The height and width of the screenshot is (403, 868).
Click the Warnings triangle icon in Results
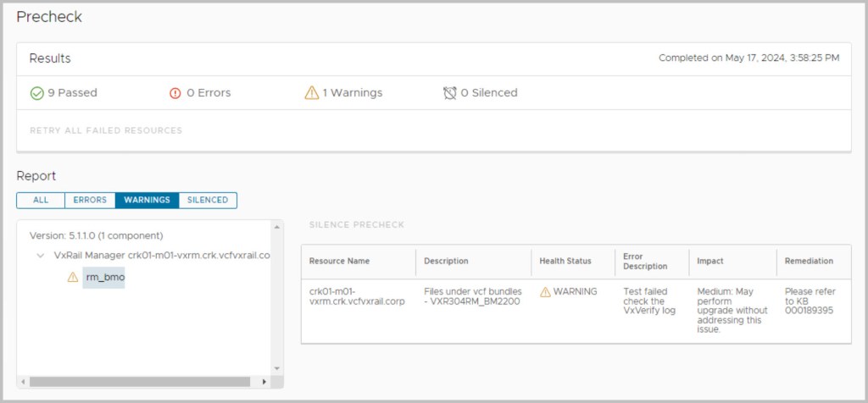(x=311, y=93)
